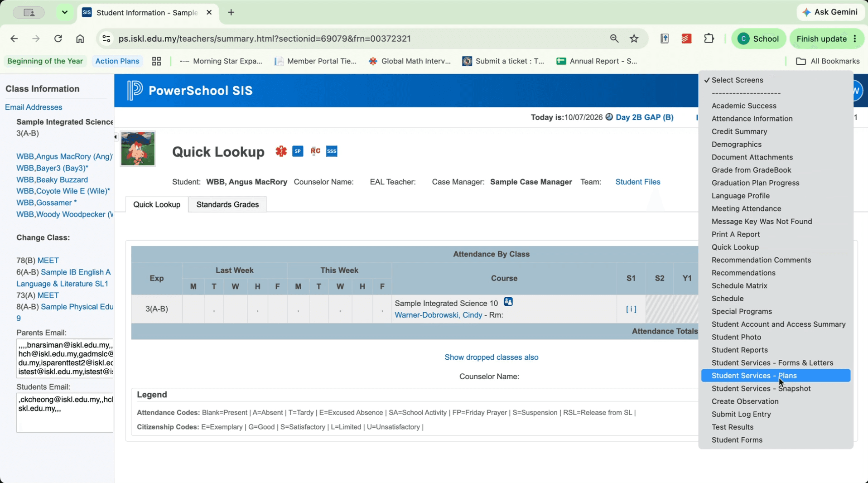Image resolution: width=868 pixels, height=483 pixels.
Task: Go back using the browser back arrow
Action: click(x=14, y=39)
